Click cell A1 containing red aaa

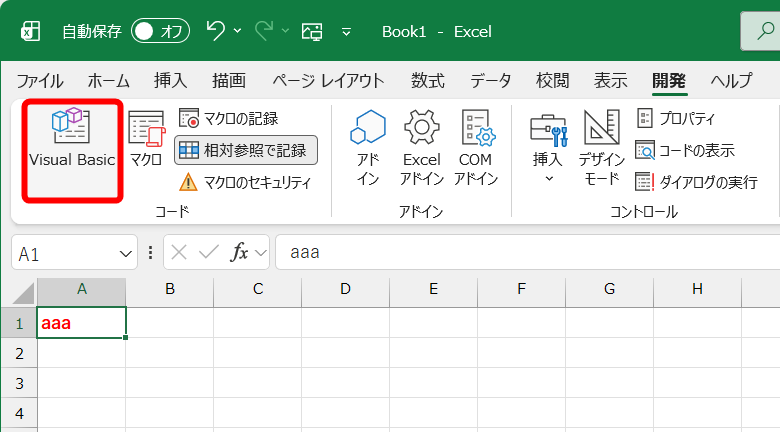[82, 323]
